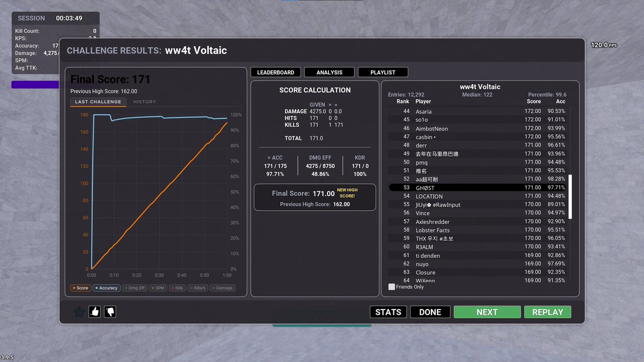Toggle the Dmg Eff series in chart legend
644x362 pixels.
pos(135,288)
